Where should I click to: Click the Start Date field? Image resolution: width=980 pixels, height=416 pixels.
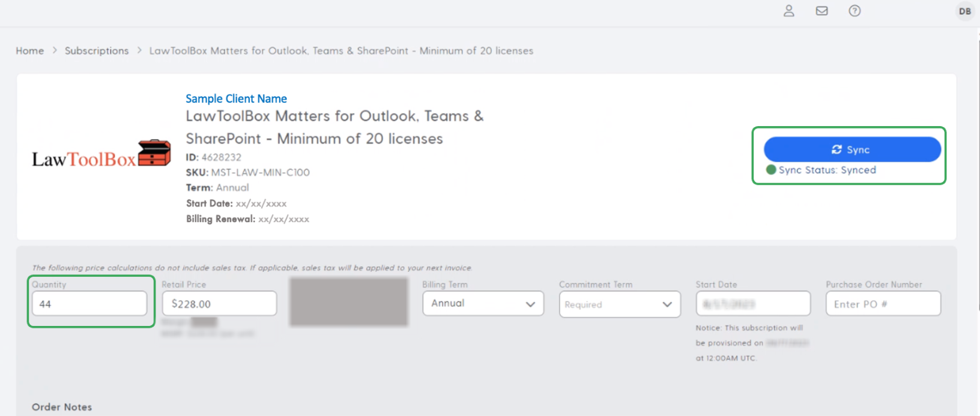[753, 304]
